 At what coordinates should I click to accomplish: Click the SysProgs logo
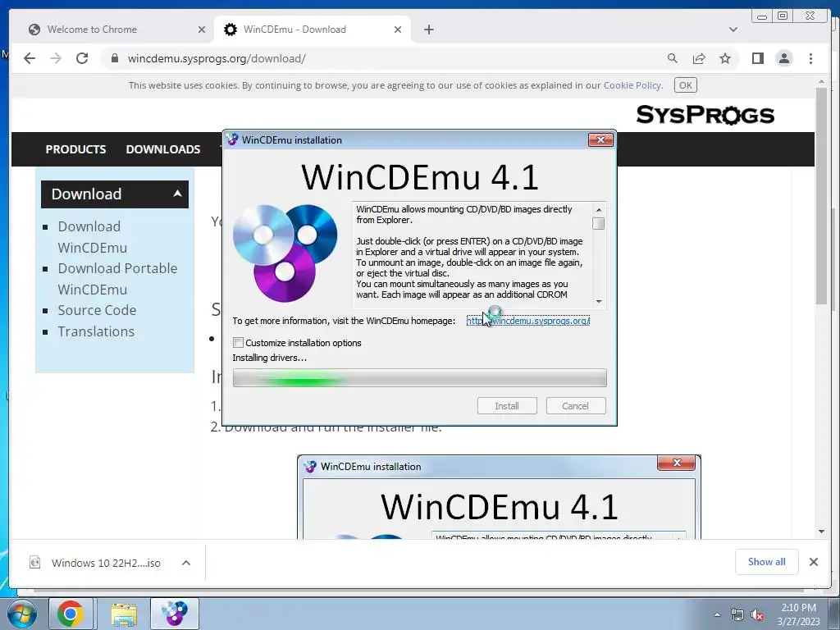coord(705,115)
